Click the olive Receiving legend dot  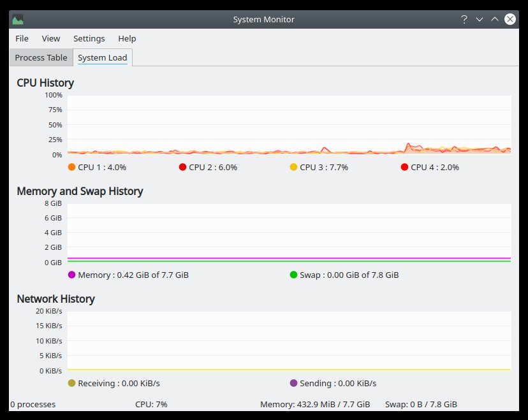point(71,383)
